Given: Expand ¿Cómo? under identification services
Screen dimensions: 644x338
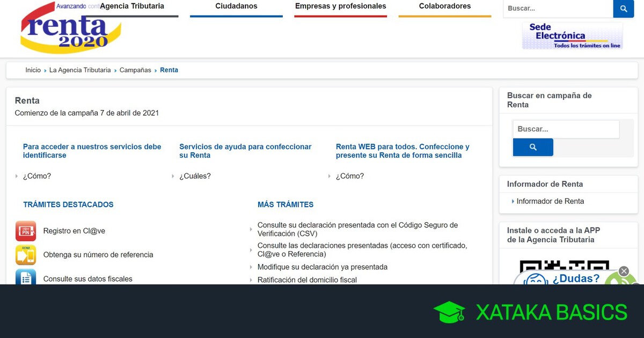Looking at the screenshot, I should (x=36, y=176).
